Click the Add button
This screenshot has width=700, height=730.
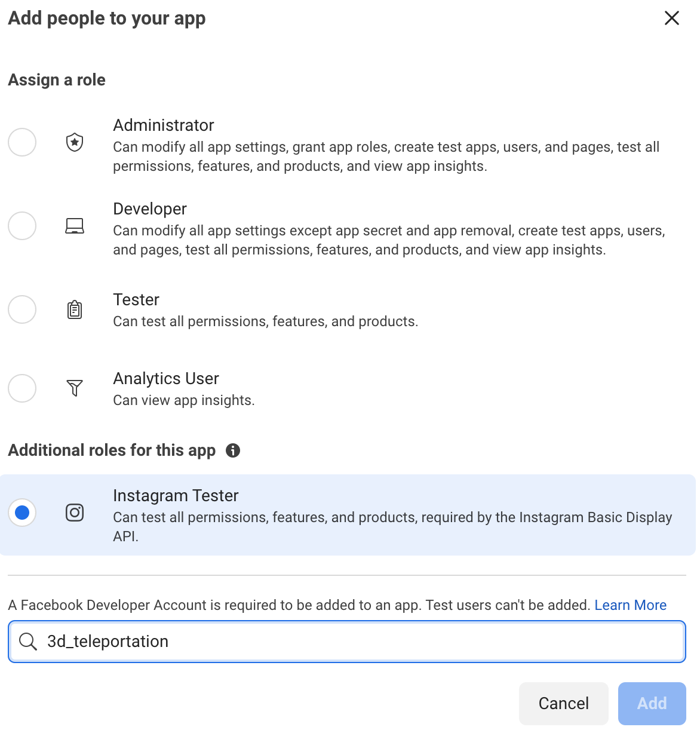point(652,703)
